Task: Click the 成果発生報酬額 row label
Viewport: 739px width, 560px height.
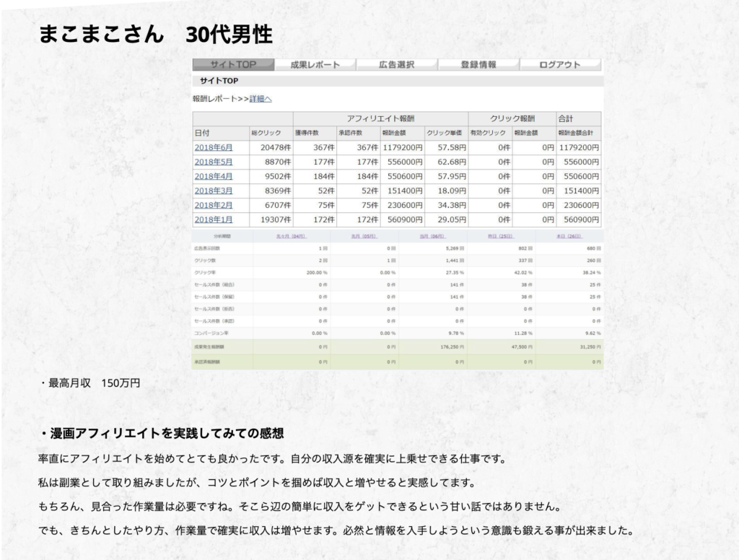Action: (209, 347)
